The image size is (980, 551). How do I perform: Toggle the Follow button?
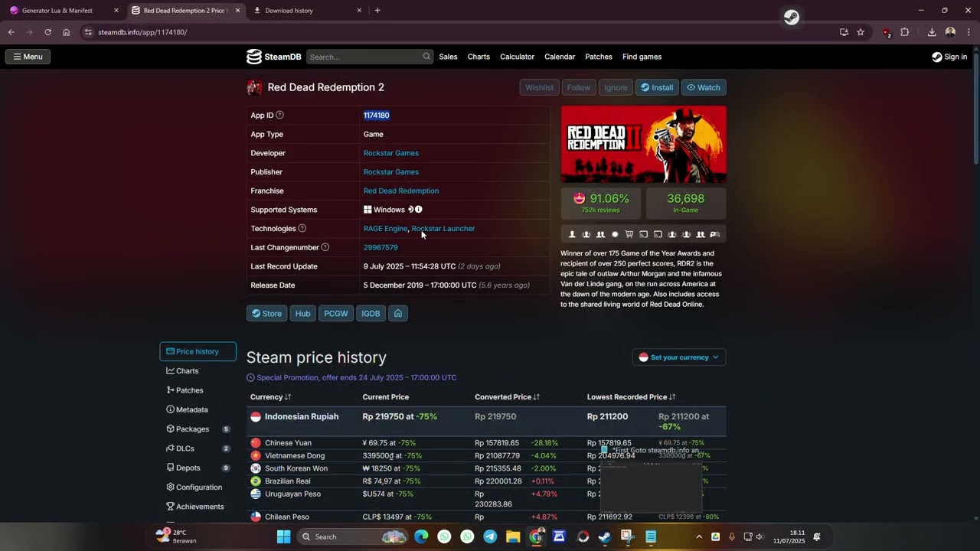(579, 87)
